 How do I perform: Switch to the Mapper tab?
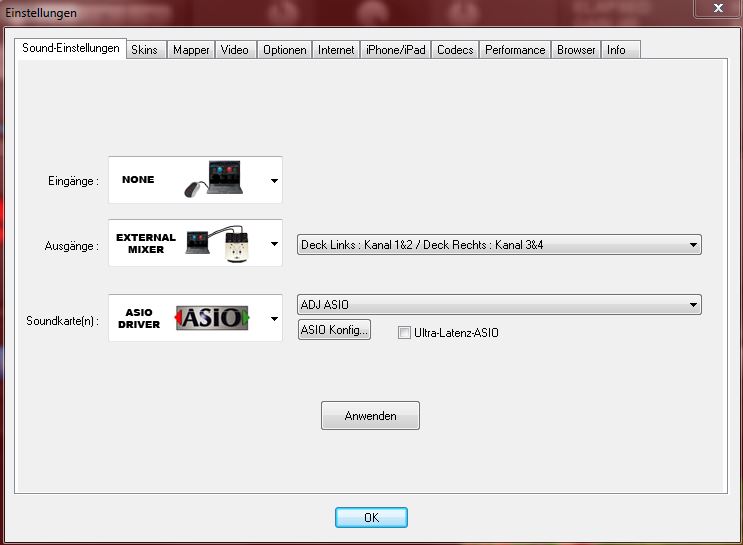(191, 50)
